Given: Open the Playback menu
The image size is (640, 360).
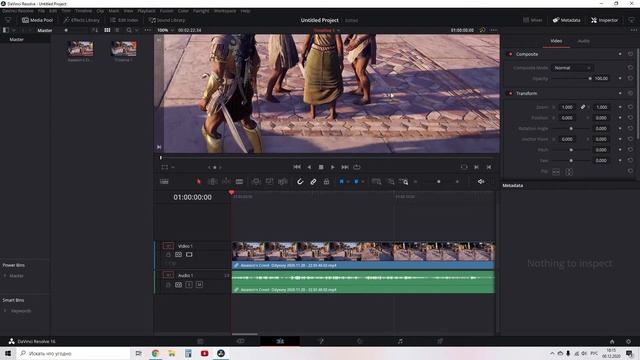Looking at the screenshot, I should point(146,11).
